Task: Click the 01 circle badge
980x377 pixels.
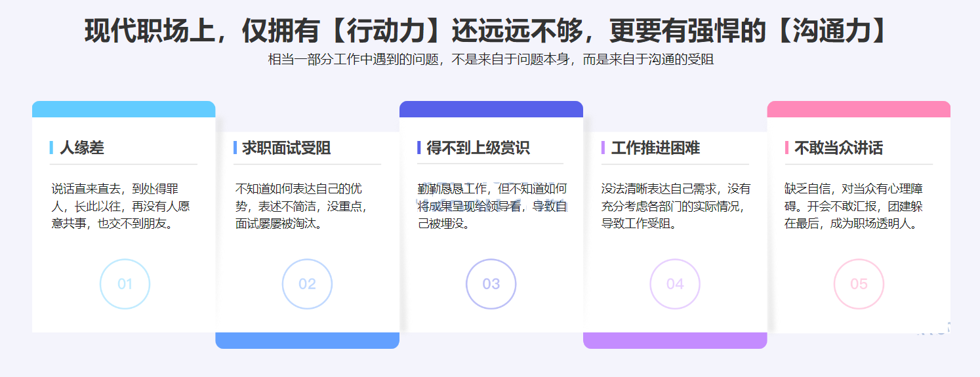Action: point(125,284)
